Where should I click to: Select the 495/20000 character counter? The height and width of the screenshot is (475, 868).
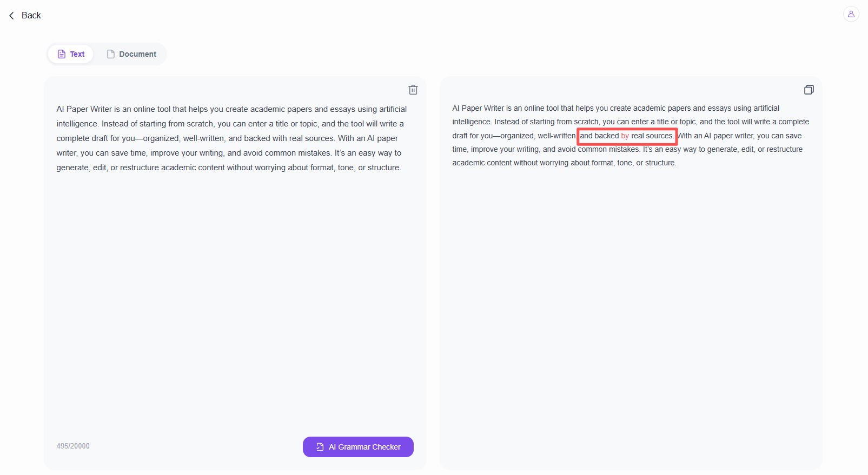[73, 446]
